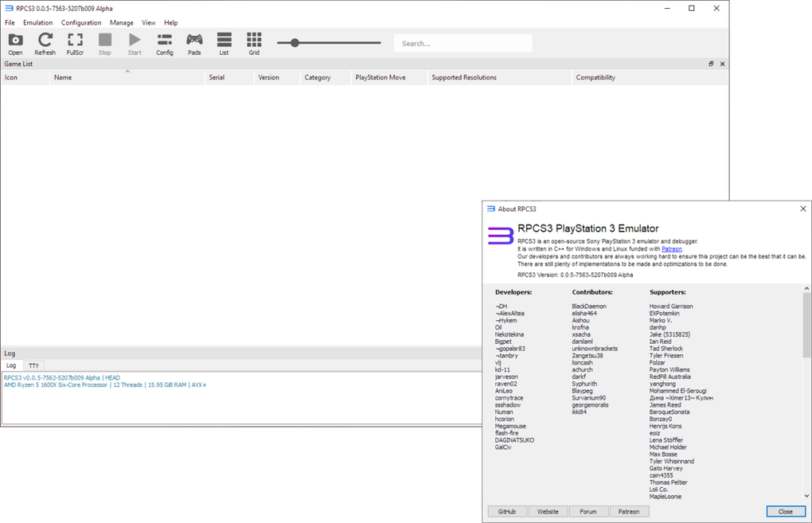
Task: Click the Patreon button at bottom
Action: pyautogui.click(x=629, y=512)
